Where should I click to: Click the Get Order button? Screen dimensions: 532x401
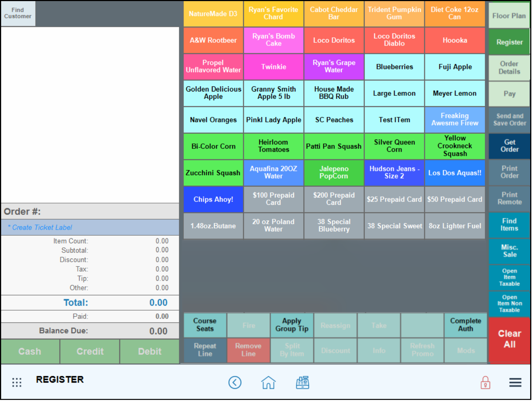(509, 146)
